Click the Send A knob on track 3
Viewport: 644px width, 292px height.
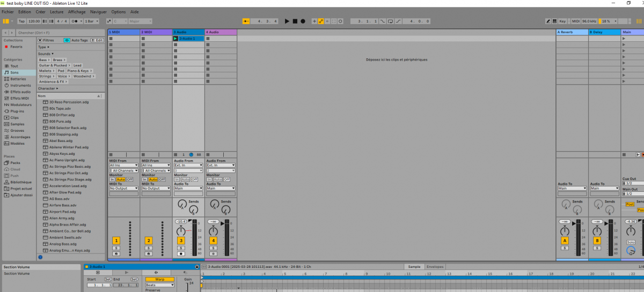click(x=181, y=204)
